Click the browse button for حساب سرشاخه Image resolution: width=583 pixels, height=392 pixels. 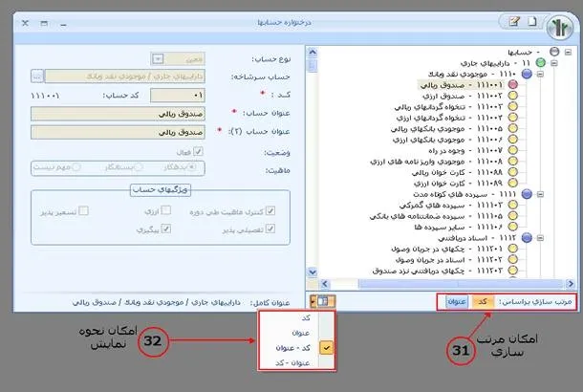(x=37, y=76)
